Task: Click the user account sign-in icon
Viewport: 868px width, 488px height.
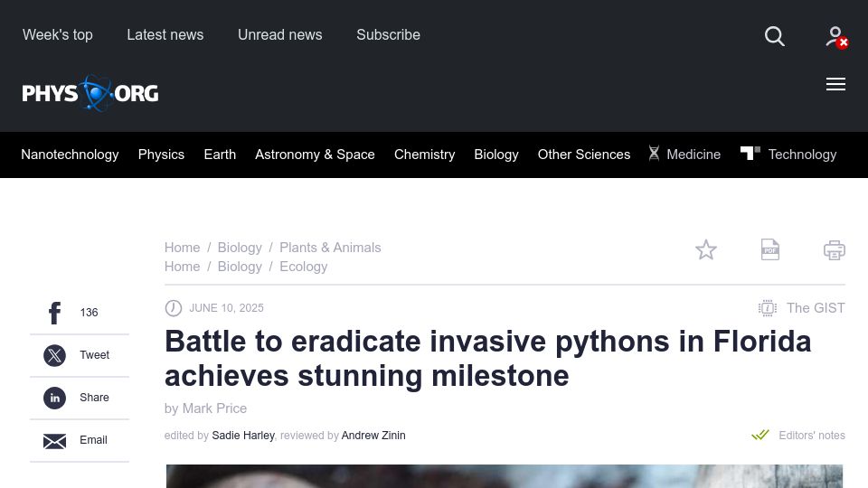Action: [836, 37]
